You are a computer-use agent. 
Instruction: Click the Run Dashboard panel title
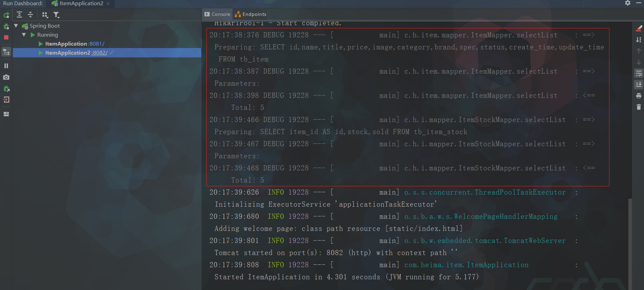(x=23, y=3)
